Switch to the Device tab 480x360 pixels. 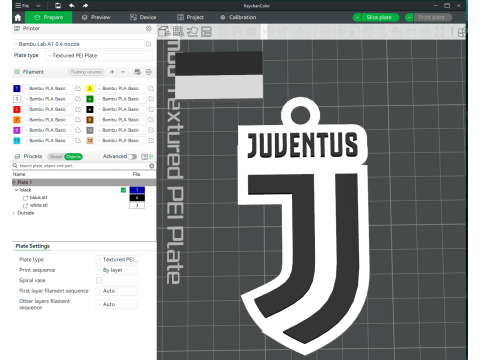tap(143, 17)
